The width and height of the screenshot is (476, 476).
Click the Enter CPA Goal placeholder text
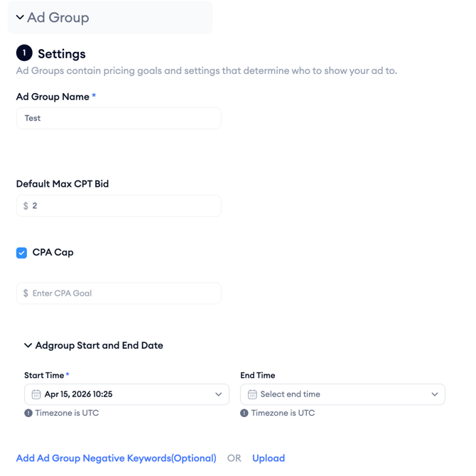pyautogui.click(x=62, y=293)
